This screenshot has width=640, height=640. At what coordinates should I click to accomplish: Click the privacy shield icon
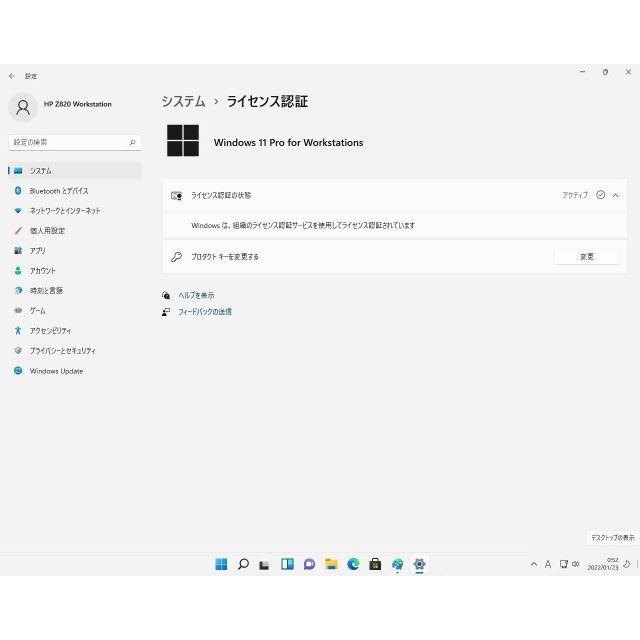[18, 351]
